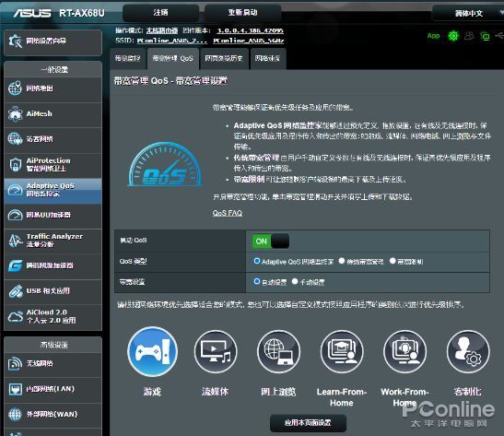This screenshot has width=504, height=436.
Task: Choose the Media Streaming priority mode
Action: click(216, 352)
